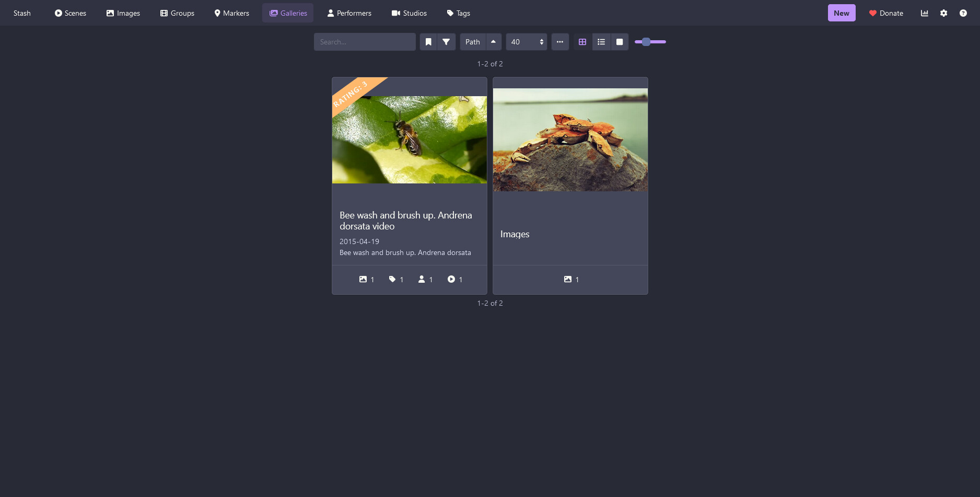This screenshot has height=497, width=980.
Task: Open the Path sort-by dropdown
Action: 473,42
